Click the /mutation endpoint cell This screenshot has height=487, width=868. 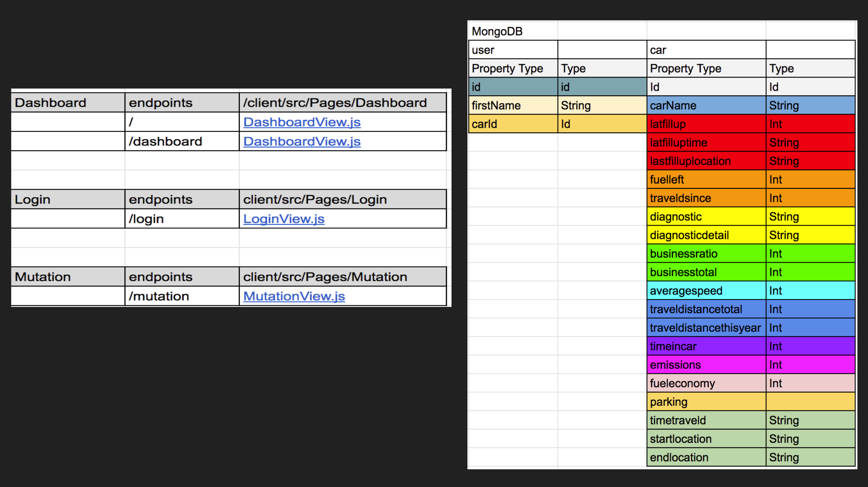coord(182,296)
